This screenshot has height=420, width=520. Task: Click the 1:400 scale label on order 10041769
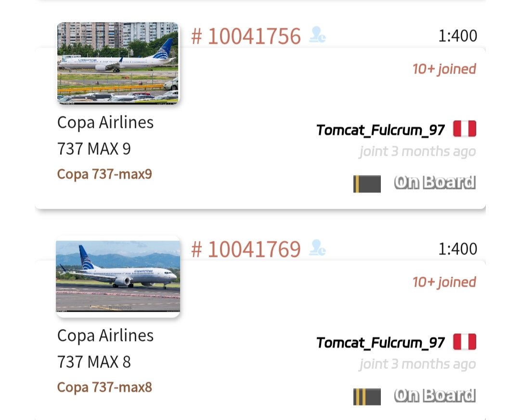[457, 249]
